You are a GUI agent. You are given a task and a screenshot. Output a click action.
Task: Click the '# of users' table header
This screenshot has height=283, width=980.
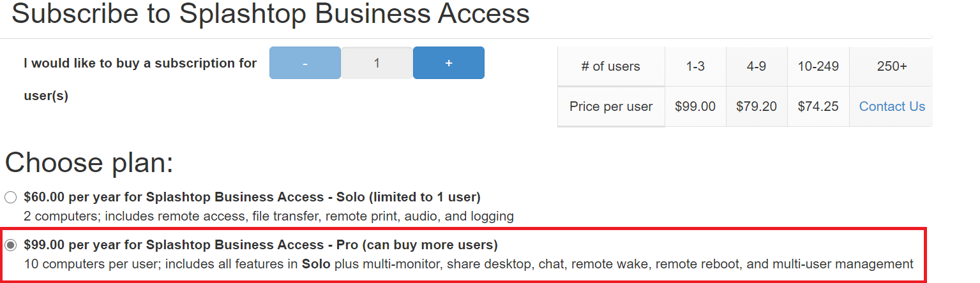611,66
